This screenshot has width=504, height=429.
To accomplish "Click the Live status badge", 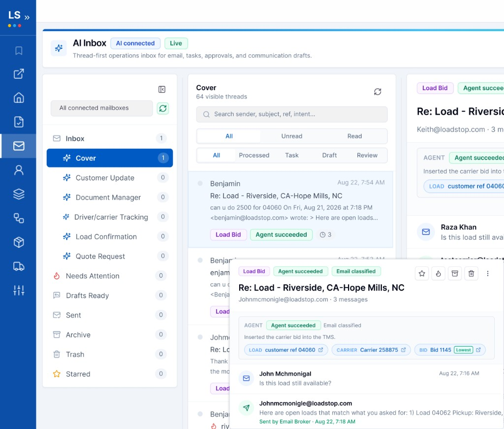I will tap(176, 43).
